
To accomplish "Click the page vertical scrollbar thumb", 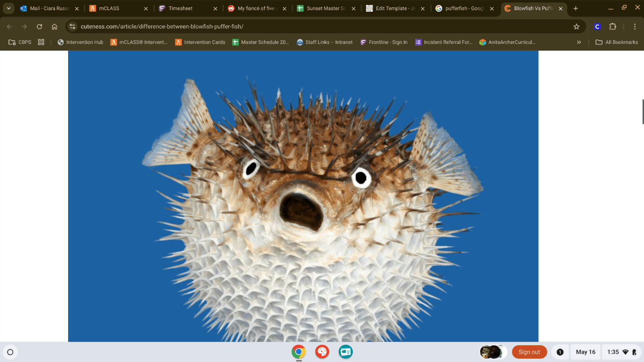I will pos(643,112).
